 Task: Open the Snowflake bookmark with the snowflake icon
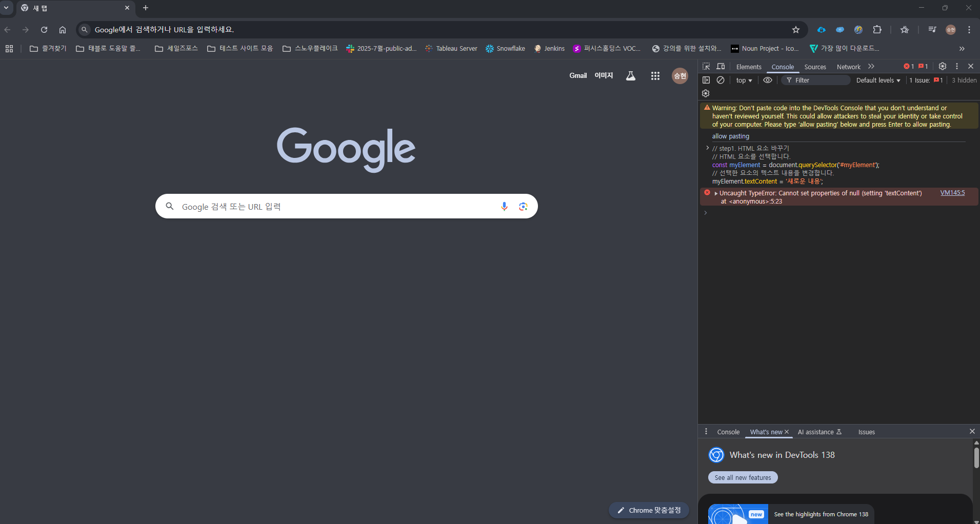click(x=506, y=49)
